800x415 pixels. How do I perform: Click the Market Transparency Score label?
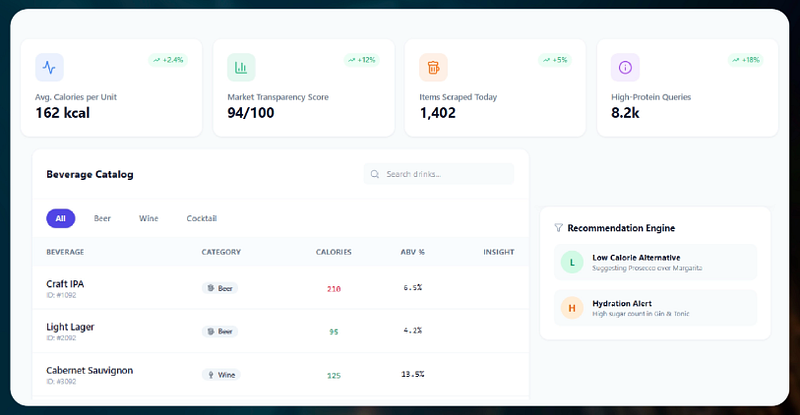tap(278, 97)
